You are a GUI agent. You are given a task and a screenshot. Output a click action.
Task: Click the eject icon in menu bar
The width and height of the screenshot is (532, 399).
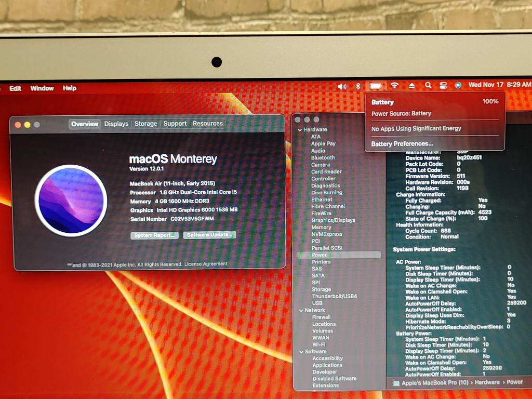411,86
